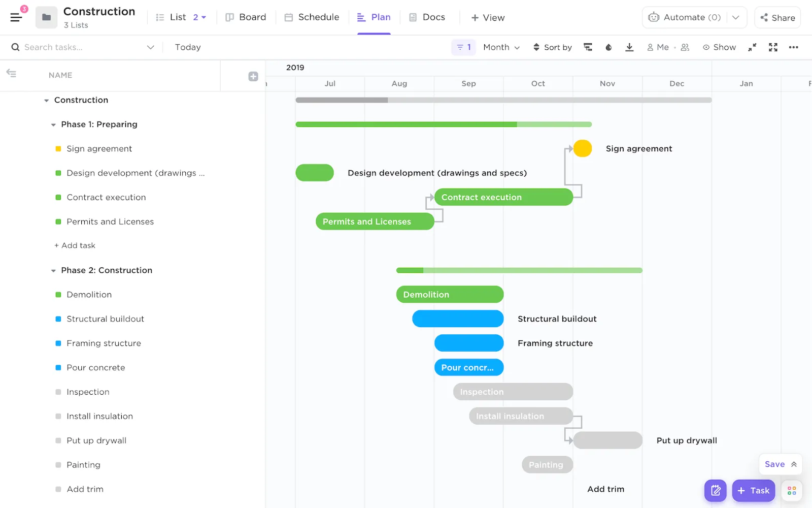Jump to Today on the timeline
812x508 pixels.
pyautogui.click(x=188, y=47)
